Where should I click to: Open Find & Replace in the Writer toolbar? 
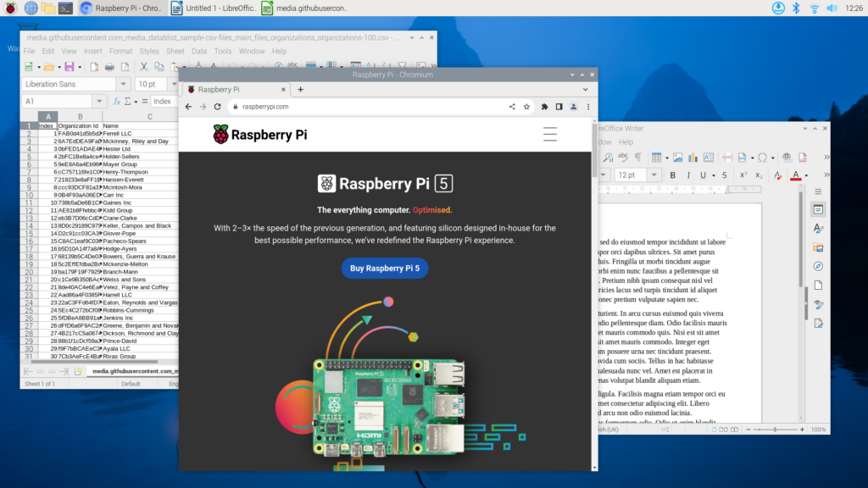pos(608,158)
